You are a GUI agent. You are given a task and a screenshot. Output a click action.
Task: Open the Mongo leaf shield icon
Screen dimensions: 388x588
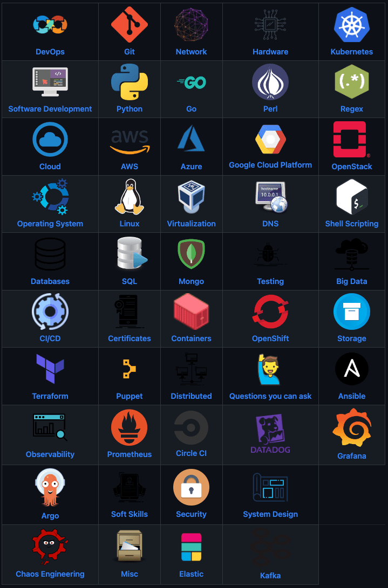click(191, 254)
